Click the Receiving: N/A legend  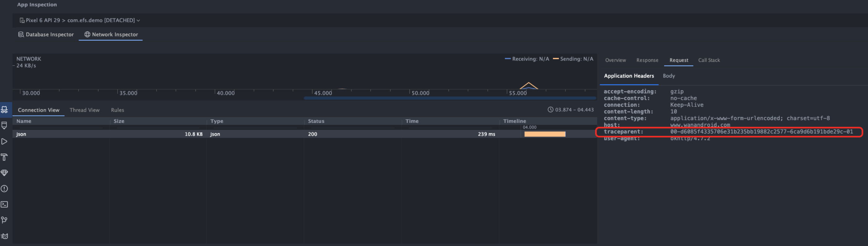pyautogui.click(x=527, y=59)
